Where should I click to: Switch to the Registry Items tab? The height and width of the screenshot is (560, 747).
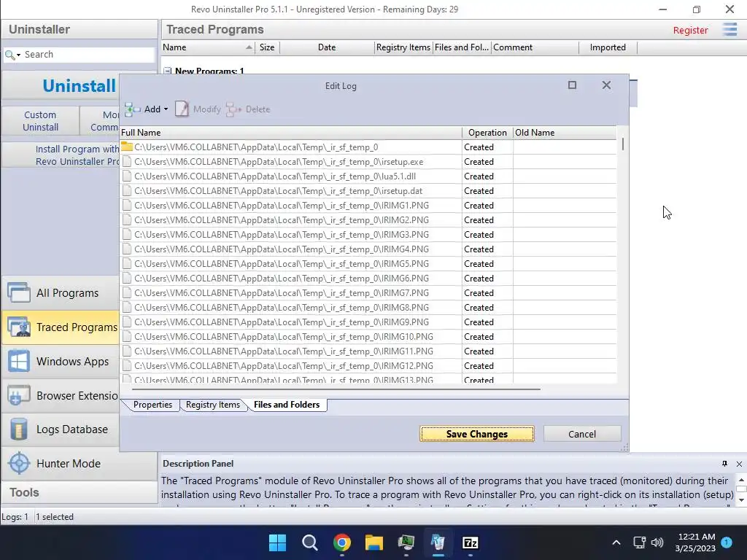pos(212,404)
